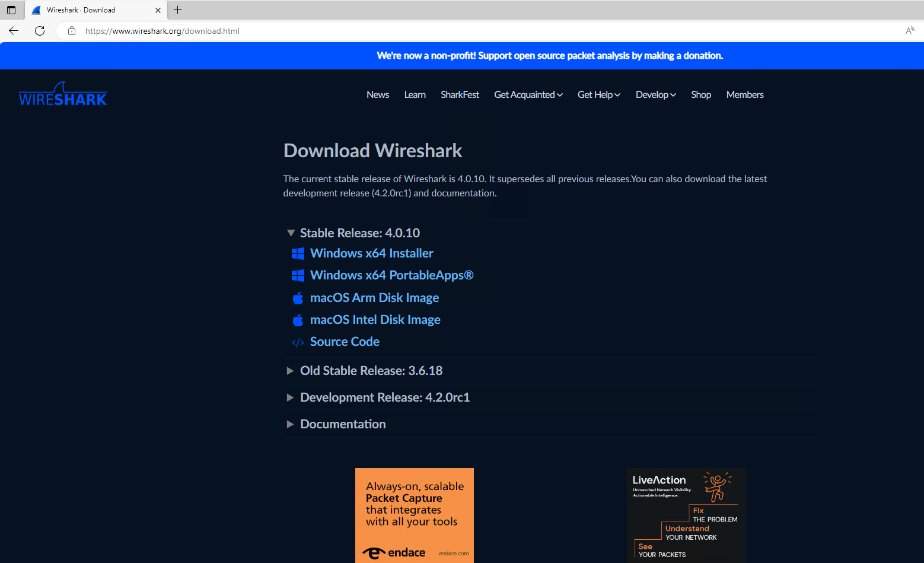
Task: Click the Windows icon next to PortableApps link
Action: [298, 275]
